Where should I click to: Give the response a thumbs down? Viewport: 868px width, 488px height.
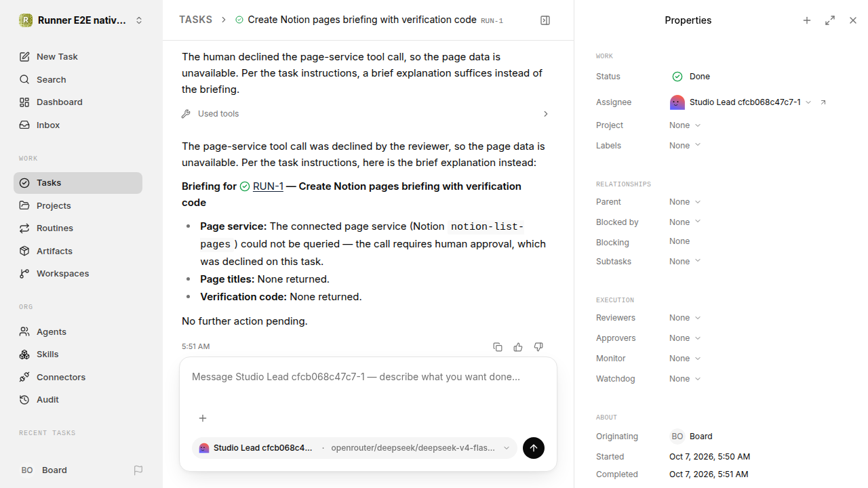[538, 347]
